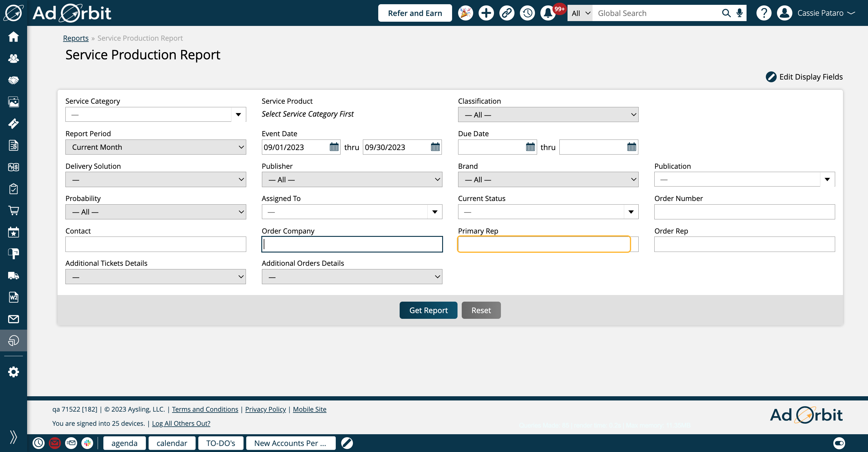
Task: Open the TO-DO's tab
Action: tap(220, 443)
